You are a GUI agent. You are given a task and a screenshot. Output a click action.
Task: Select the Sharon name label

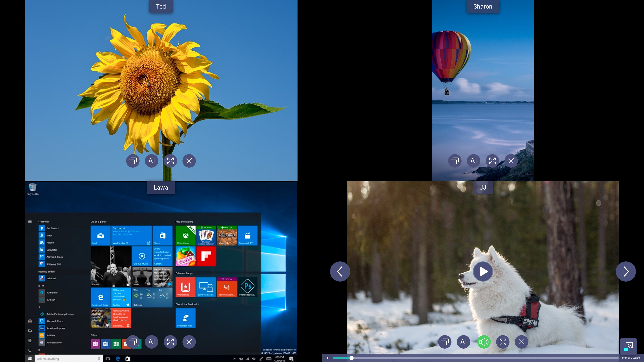483,7
